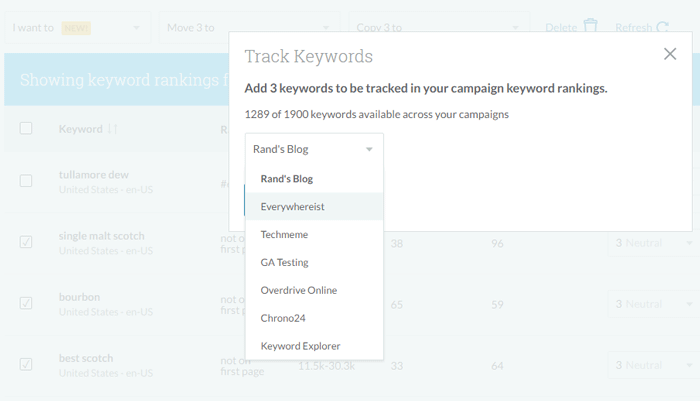The image size is (700, 401).
Task: Uncheck the best scotch keyword checkbox
Action: pyautogui.click(x=26, y=364)
